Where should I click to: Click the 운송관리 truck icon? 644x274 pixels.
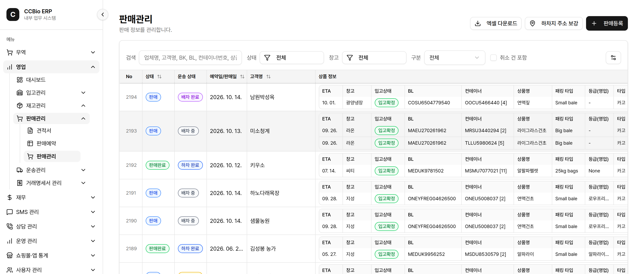[x=20, y=170]
